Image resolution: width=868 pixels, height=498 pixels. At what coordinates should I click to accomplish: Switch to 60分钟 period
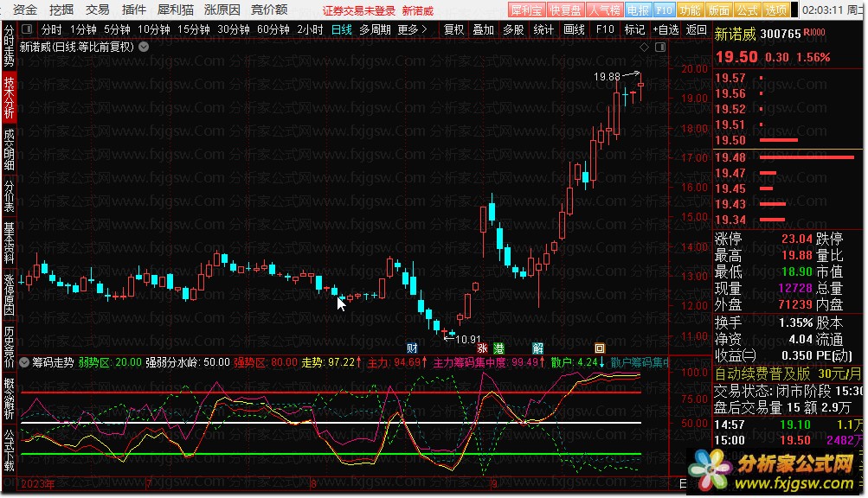tap(273, 29)
